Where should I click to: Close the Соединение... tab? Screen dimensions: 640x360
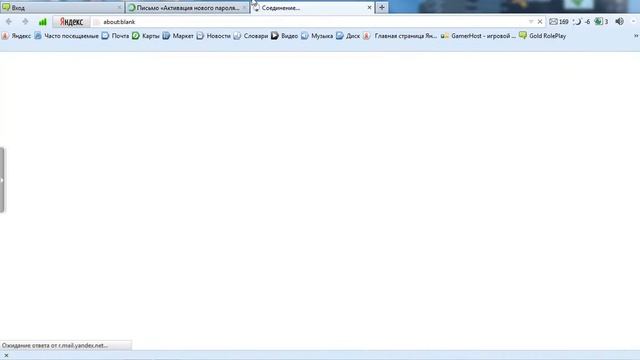[x=369, y=7]
